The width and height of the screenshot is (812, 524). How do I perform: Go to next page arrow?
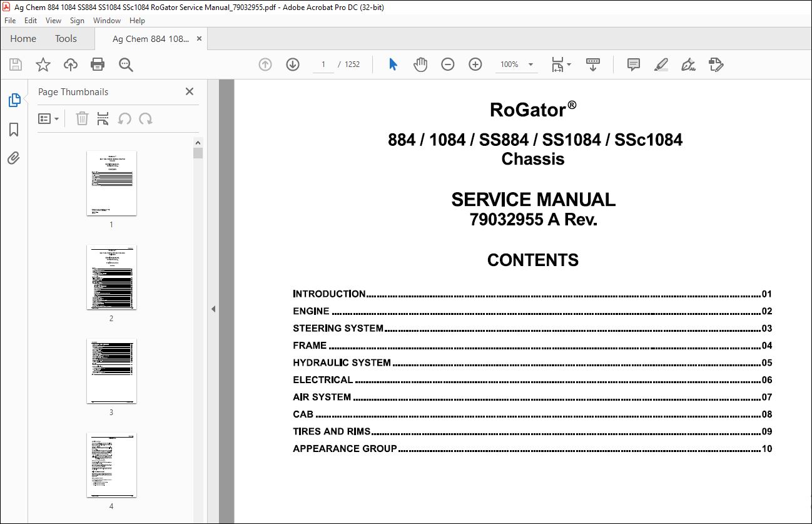point(293,64)
